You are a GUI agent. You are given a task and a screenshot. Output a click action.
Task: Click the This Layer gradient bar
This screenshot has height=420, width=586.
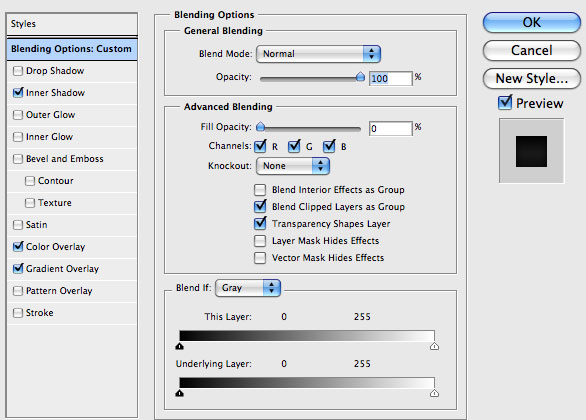(307, 336)
